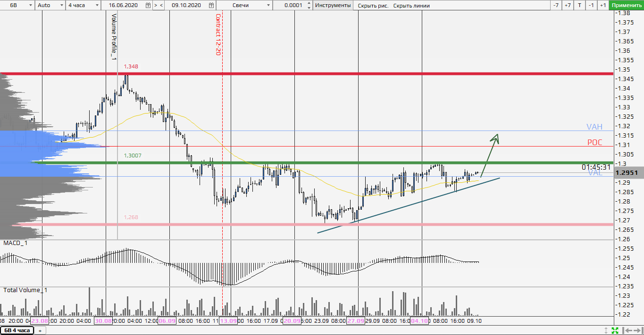Click the scroll-to-start arrow icon
644x335 pixels.
point(627,330)
